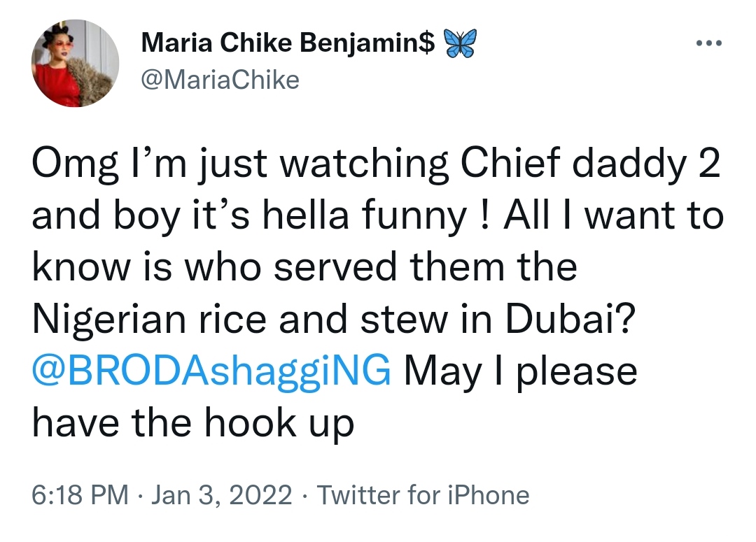Click the dollar sign ending the display name
Image resolution: width=756 pixels, height=542 pixels.
point(425,45)
